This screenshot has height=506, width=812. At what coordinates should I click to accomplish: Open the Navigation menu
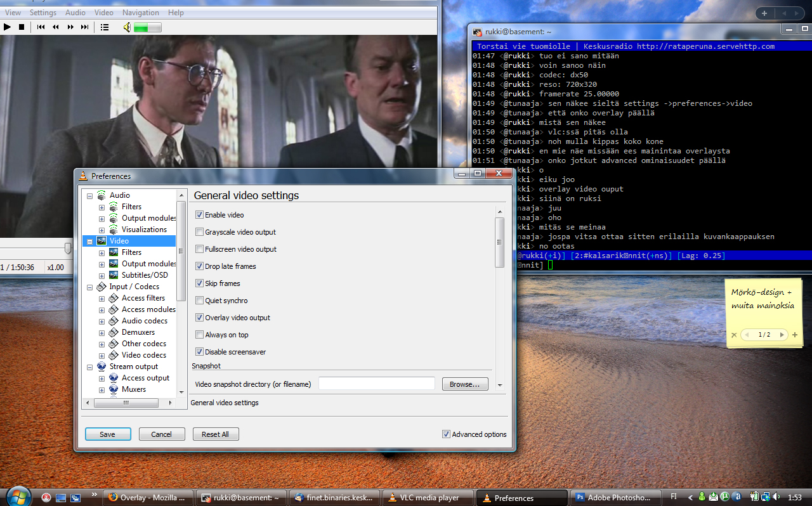141,13
